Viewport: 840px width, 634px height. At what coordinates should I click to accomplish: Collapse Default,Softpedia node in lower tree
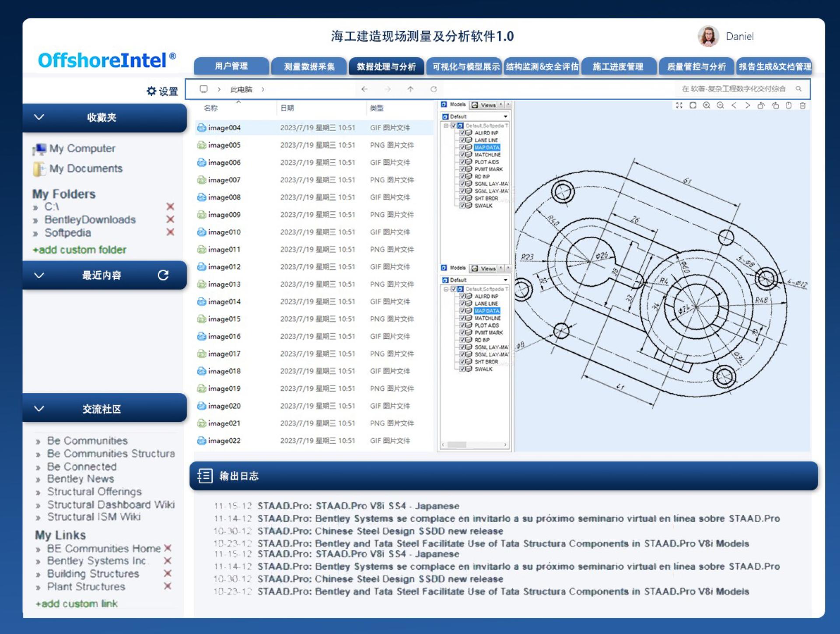[x=446, y=289]
